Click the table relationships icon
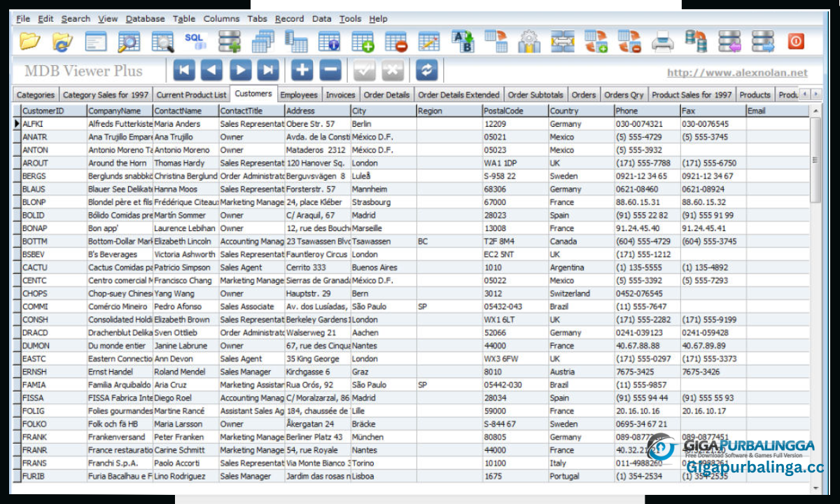 click(563, 42)
